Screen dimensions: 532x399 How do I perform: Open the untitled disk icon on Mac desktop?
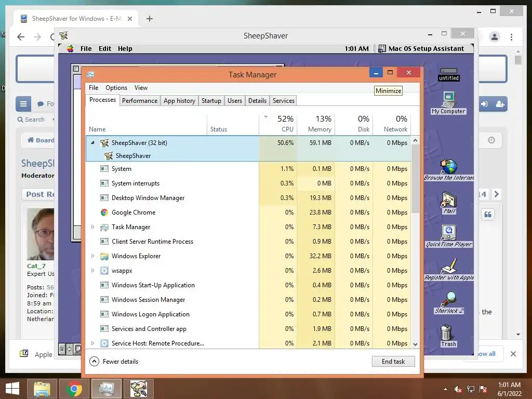pyautogui.click(x=448, y=74)
